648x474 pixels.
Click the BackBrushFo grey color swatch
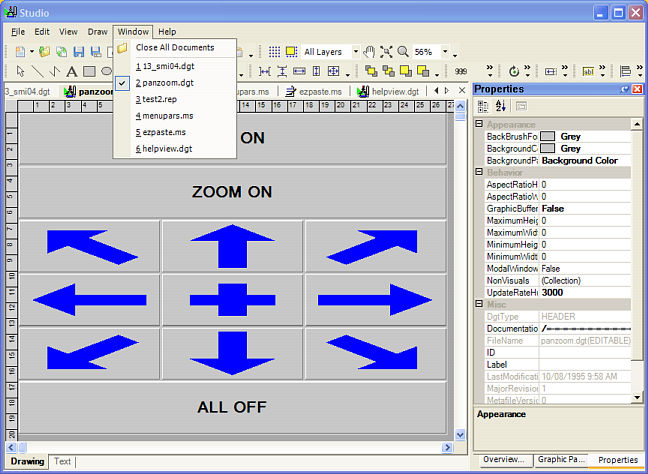[x=547, y=136]
